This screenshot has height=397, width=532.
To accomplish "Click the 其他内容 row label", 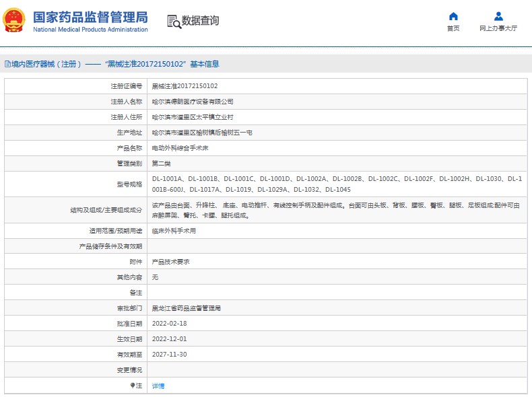I will [x=129, y=277].
